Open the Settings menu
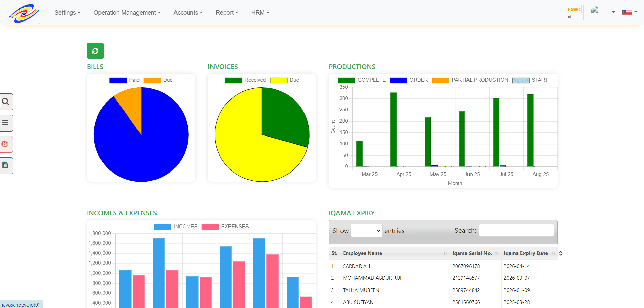The image size is (644, 308). pyautogui.click(x=68, y=13)
